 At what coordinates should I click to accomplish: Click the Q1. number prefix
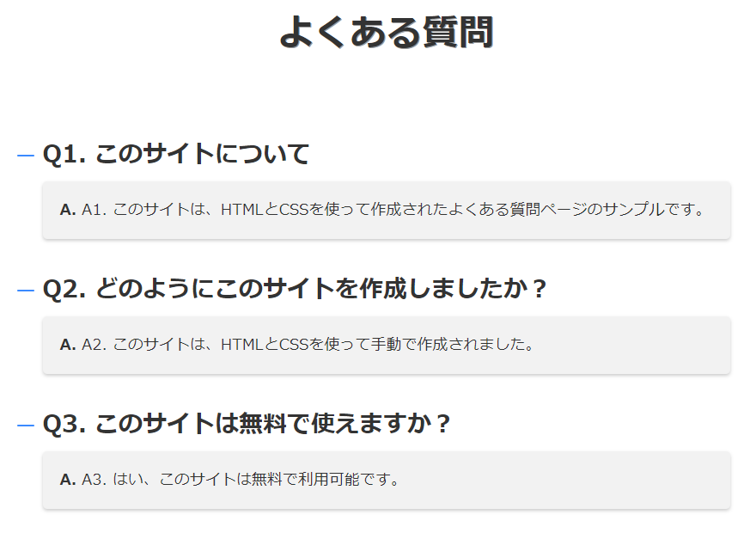[x=64, y=155]
